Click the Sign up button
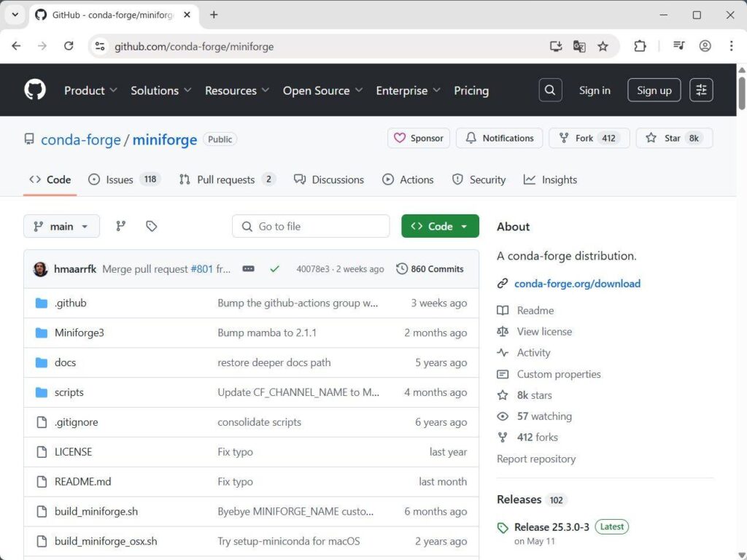 tap(654, 90)
